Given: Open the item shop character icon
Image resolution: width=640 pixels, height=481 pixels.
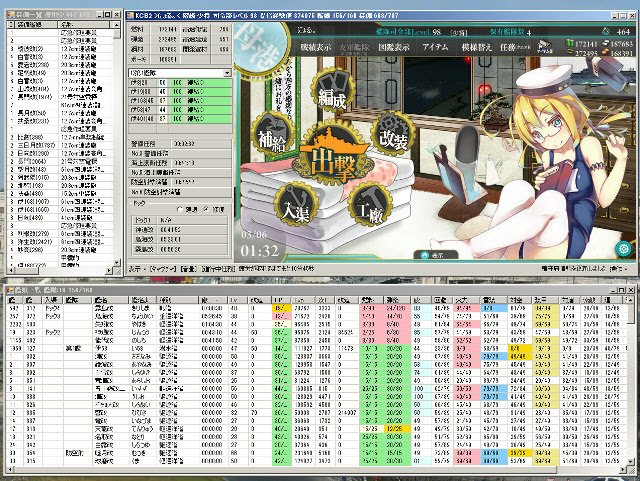Looking at the screenshot, I should 543,47.
